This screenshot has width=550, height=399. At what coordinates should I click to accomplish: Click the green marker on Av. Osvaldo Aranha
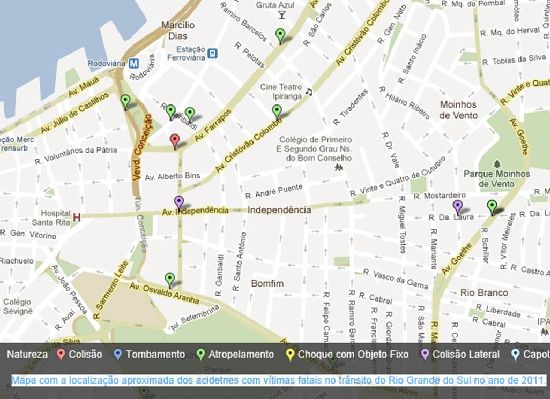pyautogui.click(x=170, y=280)
